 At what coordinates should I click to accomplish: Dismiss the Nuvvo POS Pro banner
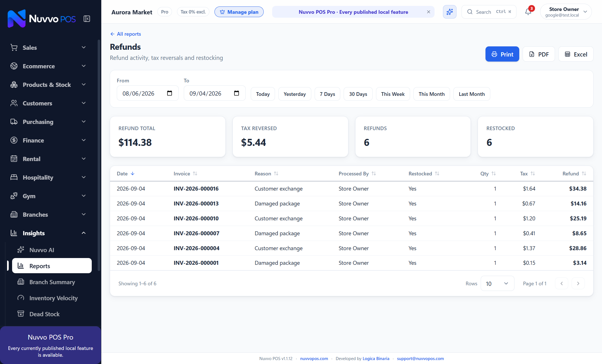pos(428,12)
